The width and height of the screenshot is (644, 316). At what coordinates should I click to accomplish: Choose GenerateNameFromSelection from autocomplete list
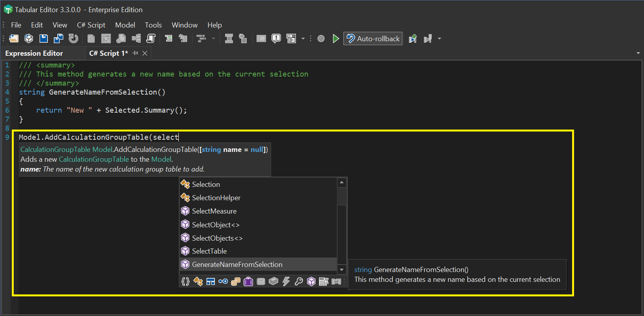tap(258, 265)
